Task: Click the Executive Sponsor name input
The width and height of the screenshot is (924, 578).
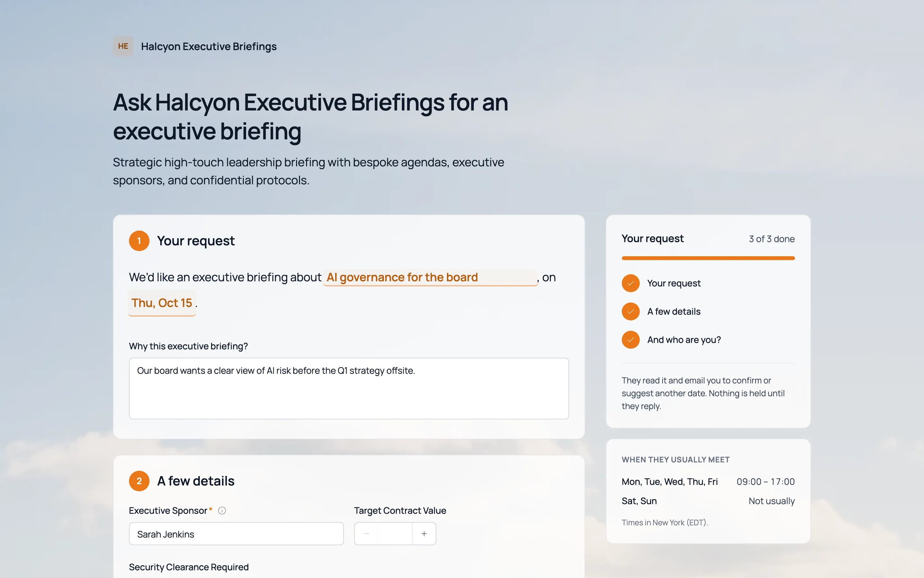Action: 236,534
